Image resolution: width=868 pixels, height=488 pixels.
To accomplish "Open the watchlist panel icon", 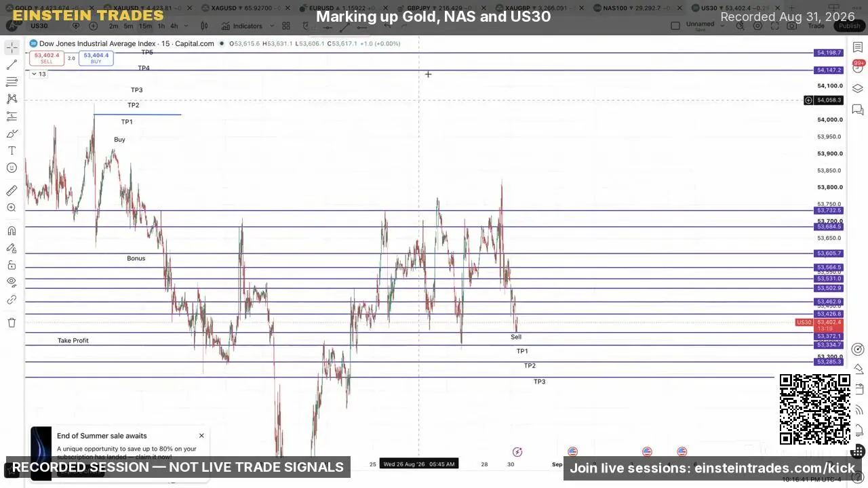I will (x=858, y=47).
